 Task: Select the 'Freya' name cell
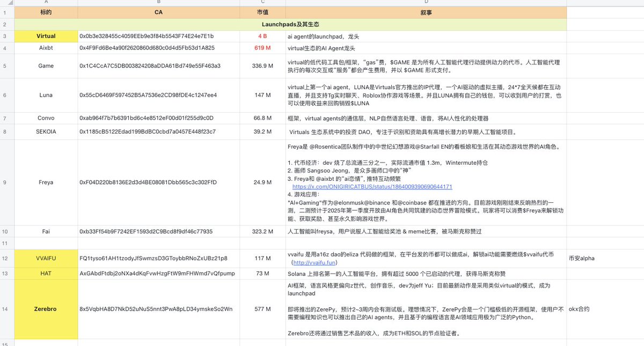[x=46, y=182]
